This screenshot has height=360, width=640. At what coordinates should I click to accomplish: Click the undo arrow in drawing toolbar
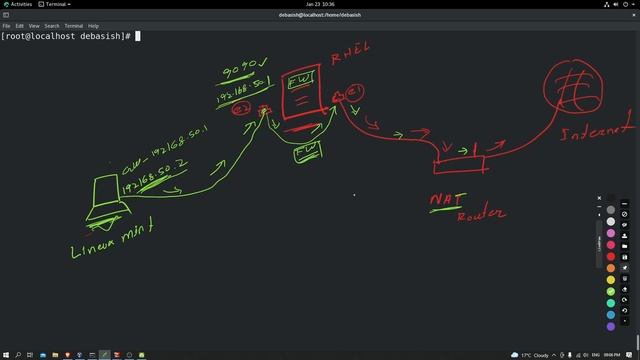624,310
